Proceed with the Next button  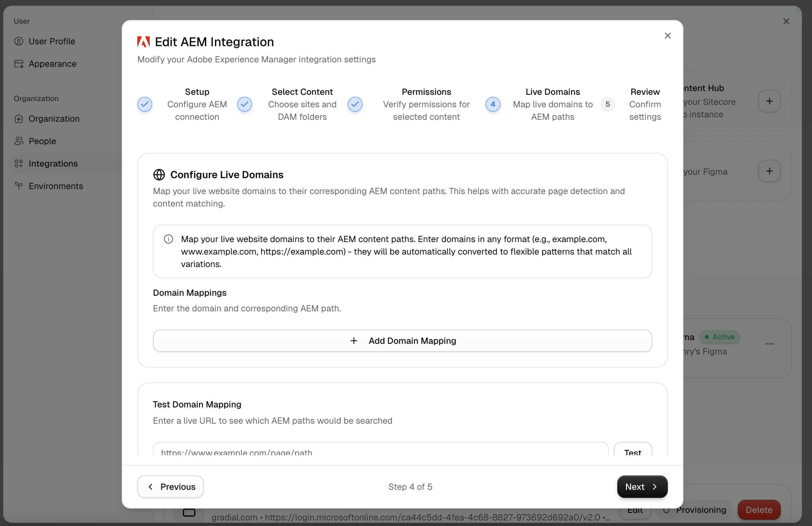(x=642, y=487)
